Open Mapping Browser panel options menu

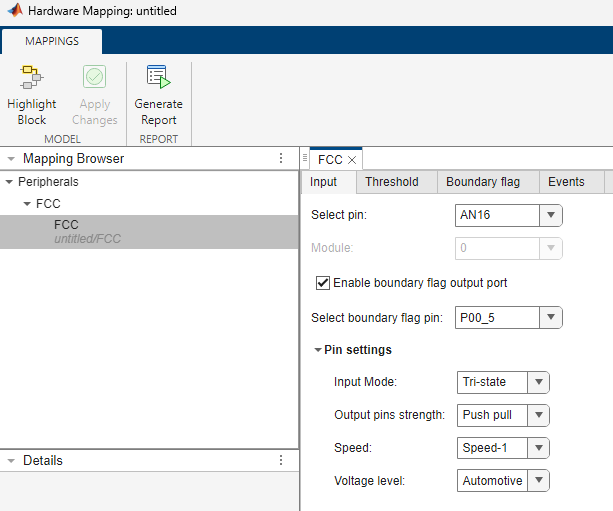(281, 158)
